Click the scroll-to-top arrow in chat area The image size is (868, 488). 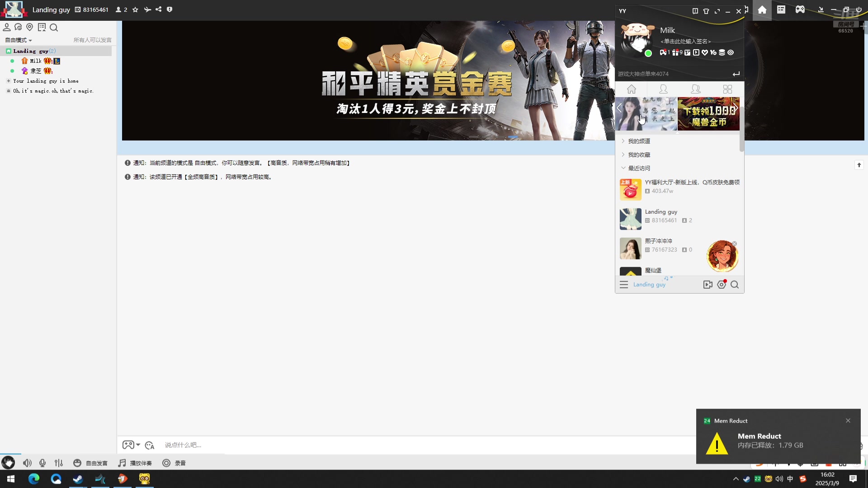(x=859, y=165)
